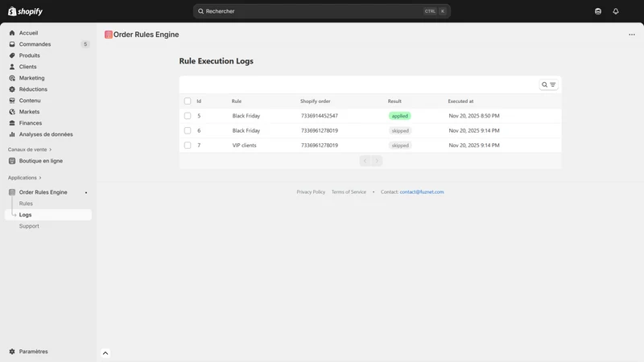Screen dimensions: 644x362
Task: Click the Black Friday rule in row 5
Action: click(x=246, y=116)
